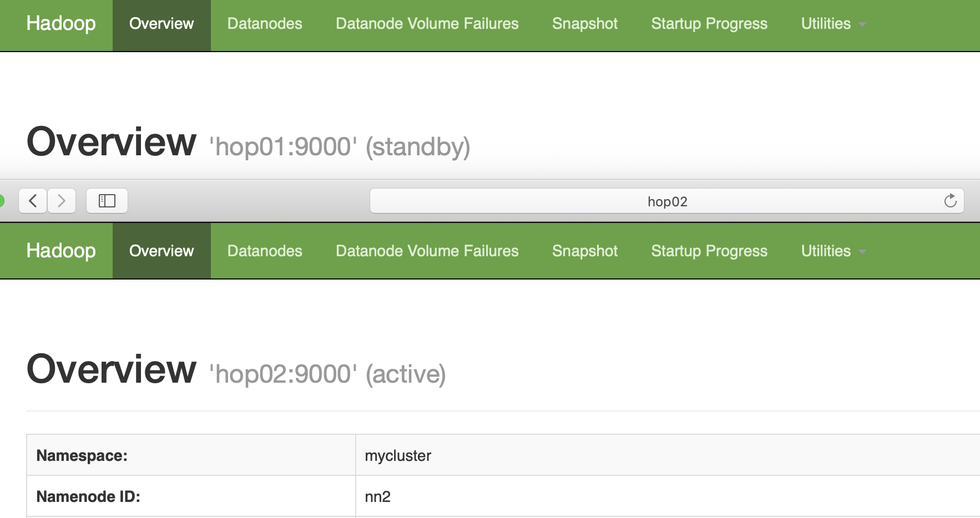Open Utilities dropdown in the hop02 navbar

pos(833,251)
